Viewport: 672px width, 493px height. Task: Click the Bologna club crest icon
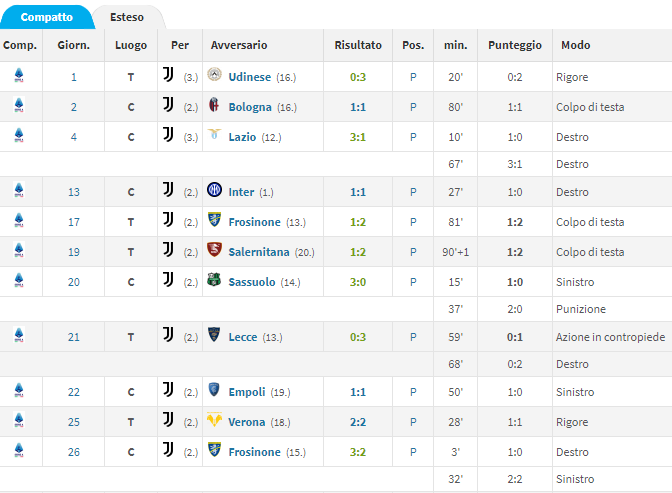coord(214,105)
